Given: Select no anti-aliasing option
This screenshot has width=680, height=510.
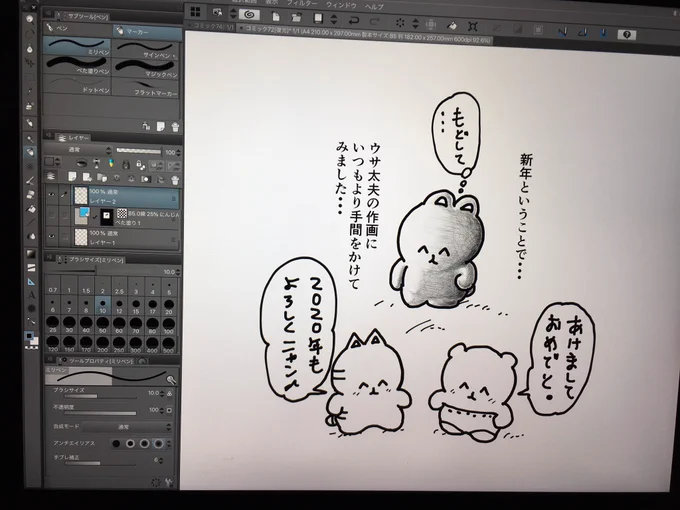Looking at the screenshot, I should click(x=116, y=443).
